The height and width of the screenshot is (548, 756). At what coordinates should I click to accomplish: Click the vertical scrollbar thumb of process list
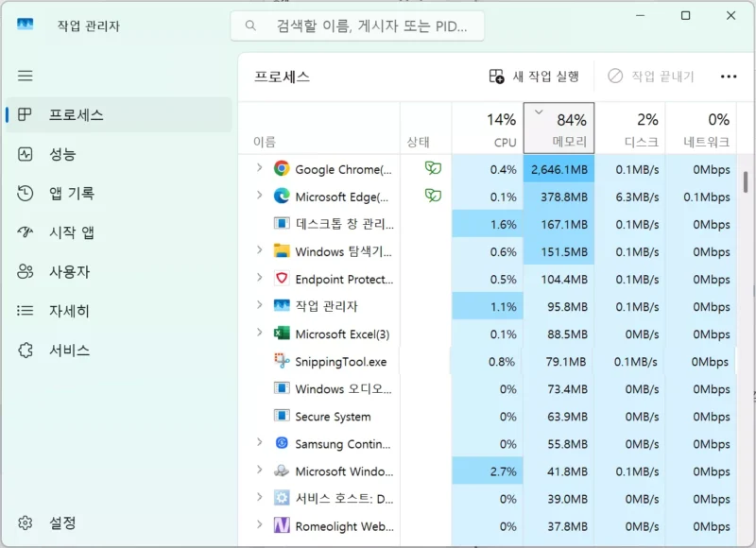click(746, 182)
